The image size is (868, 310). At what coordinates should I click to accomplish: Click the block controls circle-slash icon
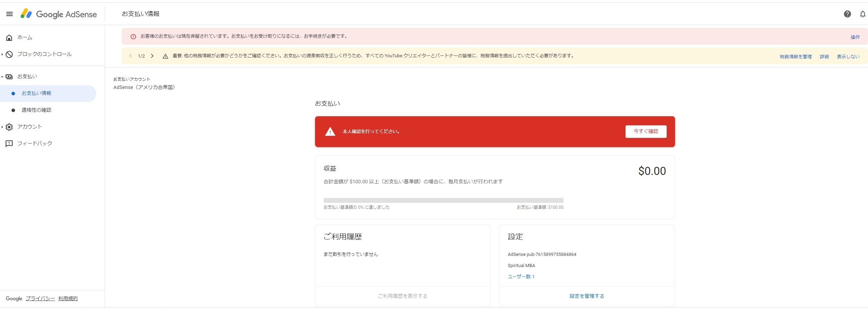(x=9, y=54)
